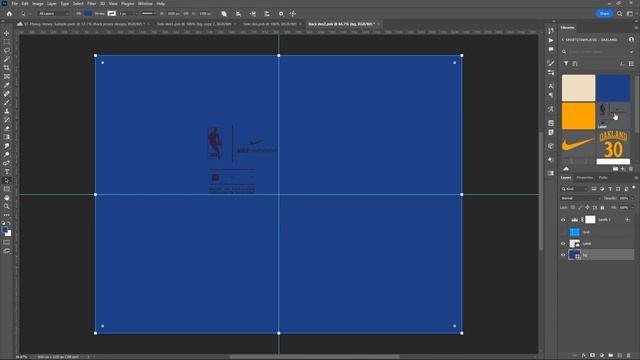Go back from Oakland library folder
Viewport: 640px width, 360px height.
click(562, 40)
